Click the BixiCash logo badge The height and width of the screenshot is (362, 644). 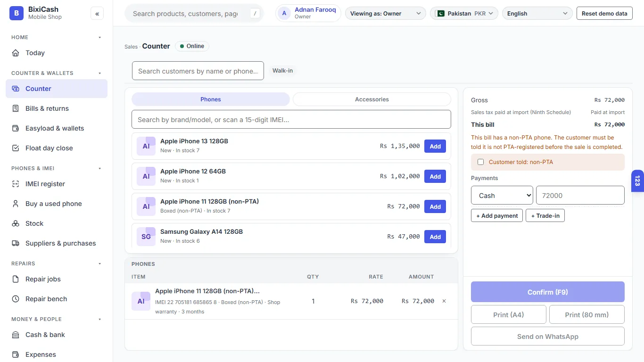click(17, 13)
